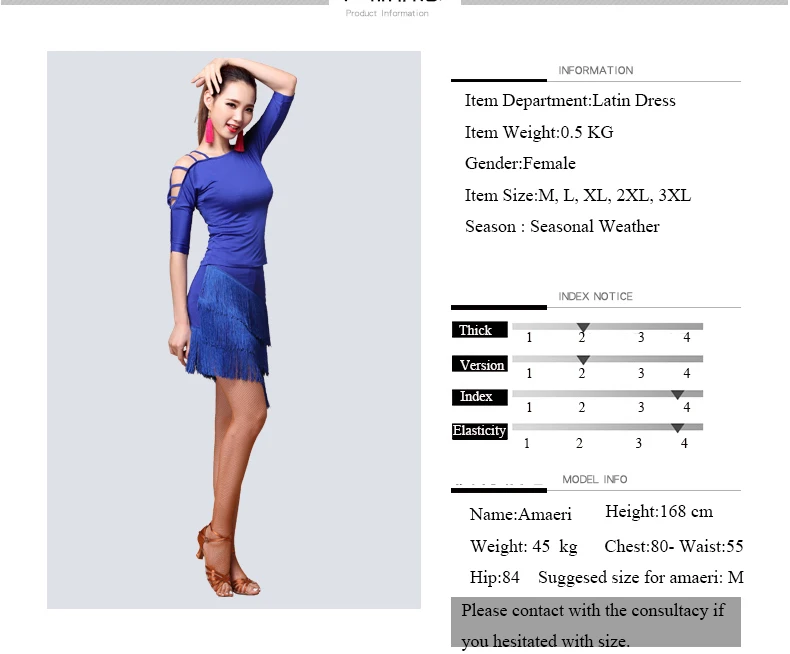Click 'Hip:84' text
Screen dimensions: 790x654
(x=494, y=577)
